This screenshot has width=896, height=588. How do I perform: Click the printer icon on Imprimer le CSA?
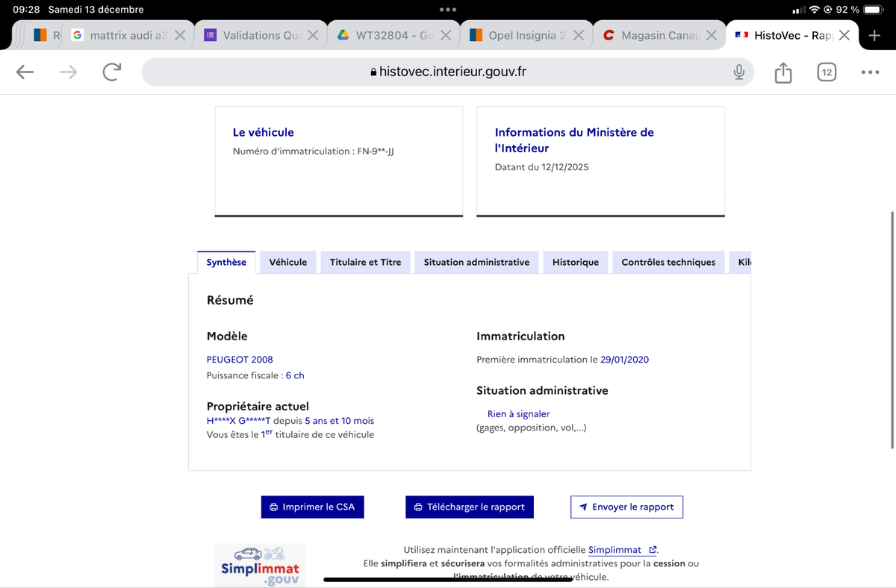coord(274,507)
